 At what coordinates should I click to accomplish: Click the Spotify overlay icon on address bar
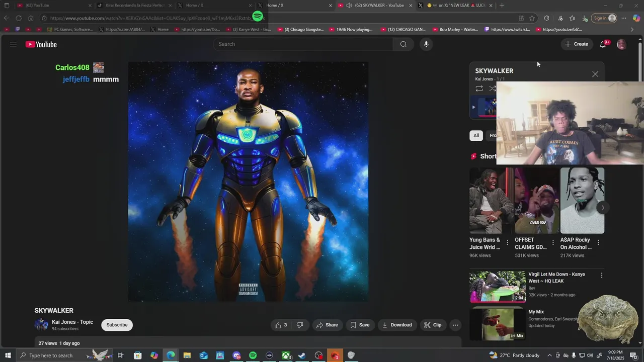[258, 17]
